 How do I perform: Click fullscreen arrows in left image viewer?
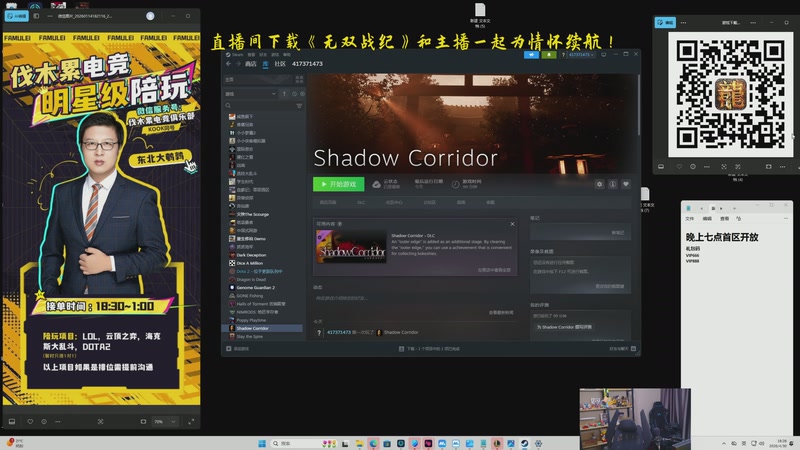pyautogui.click(x=191, y=422)
